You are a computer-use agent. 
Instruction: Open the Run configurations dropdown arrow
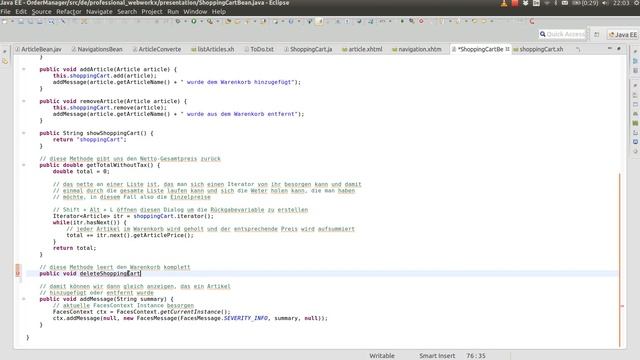click(x=201, y=21)
